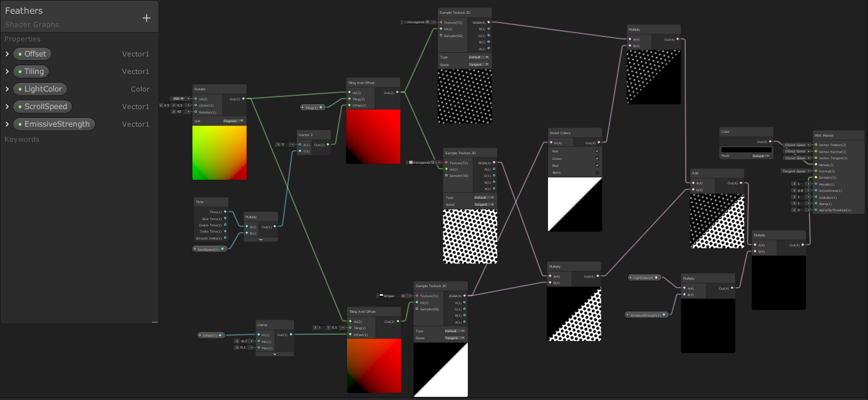Click the Albedo input port on PBR Master
The image size is (868, 400).
tap(816, 165)
